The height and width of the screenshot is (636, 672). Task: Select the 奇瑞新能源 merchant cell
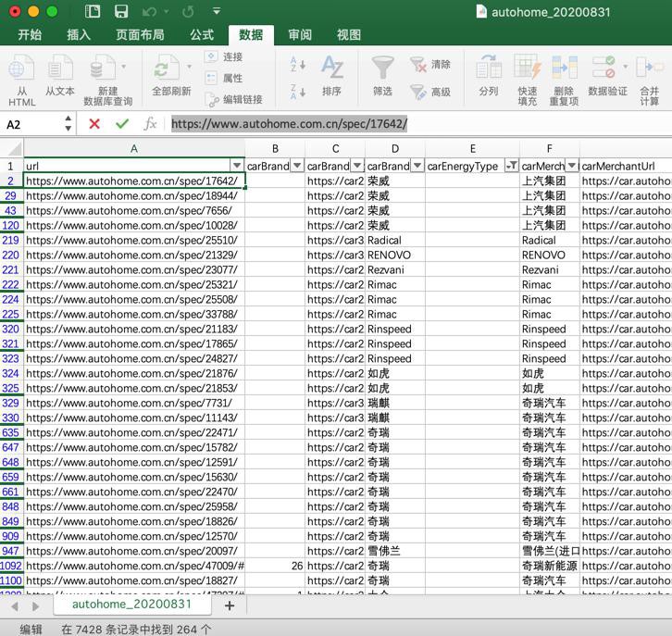[550, 566]
